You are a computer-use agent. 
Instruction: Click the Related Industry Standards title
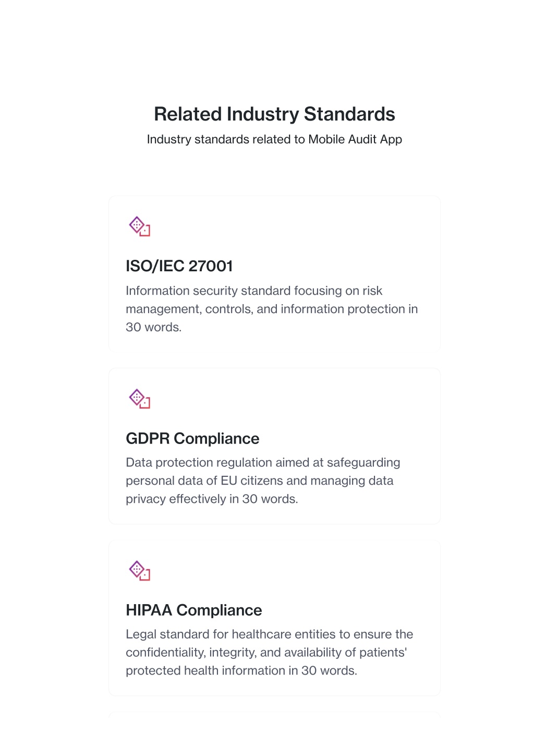[274, 114]
